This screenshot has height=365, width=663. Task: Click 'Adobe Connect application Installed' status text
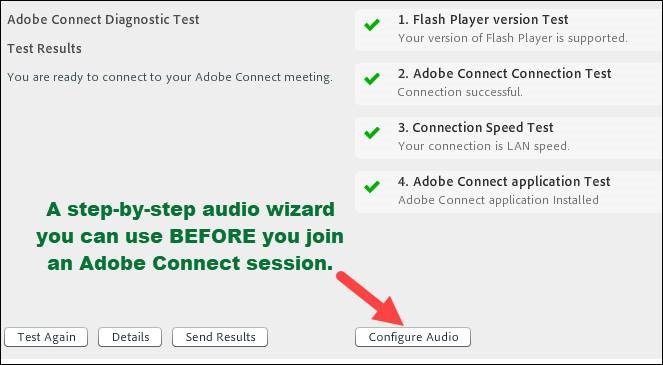pos(498,200)
